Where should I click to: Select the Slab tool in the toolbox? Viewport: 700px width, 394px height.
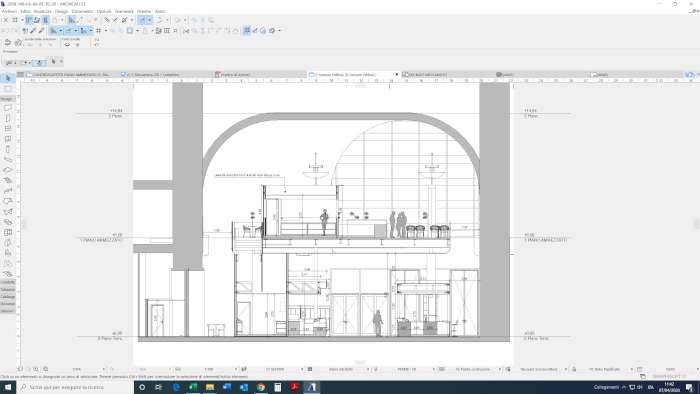click(x=8, y=170)
